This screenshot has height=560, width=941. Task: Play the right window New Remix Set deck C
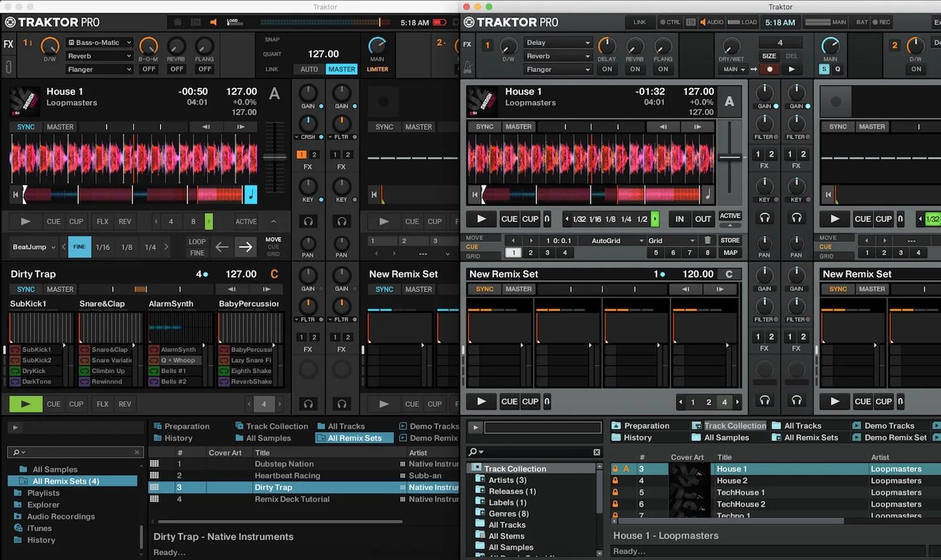point(481,401)
